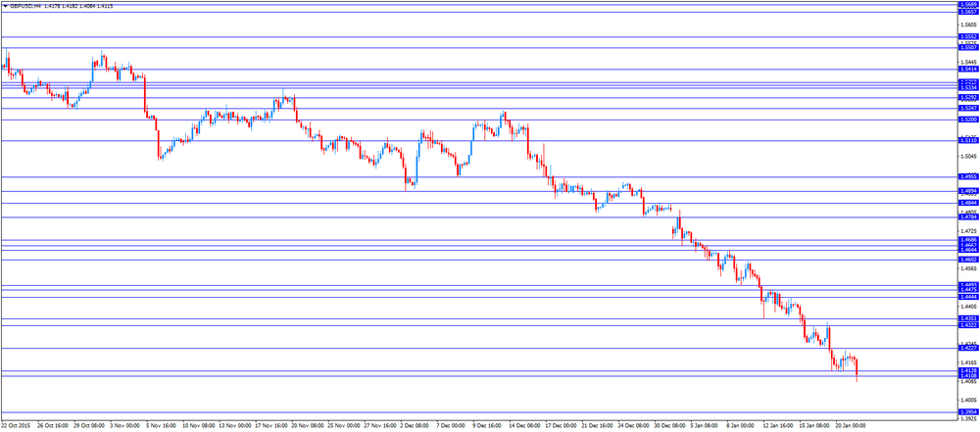Click the 25 Nov 00:00 time label
980x432 pixels.
[x=342, y=424]
